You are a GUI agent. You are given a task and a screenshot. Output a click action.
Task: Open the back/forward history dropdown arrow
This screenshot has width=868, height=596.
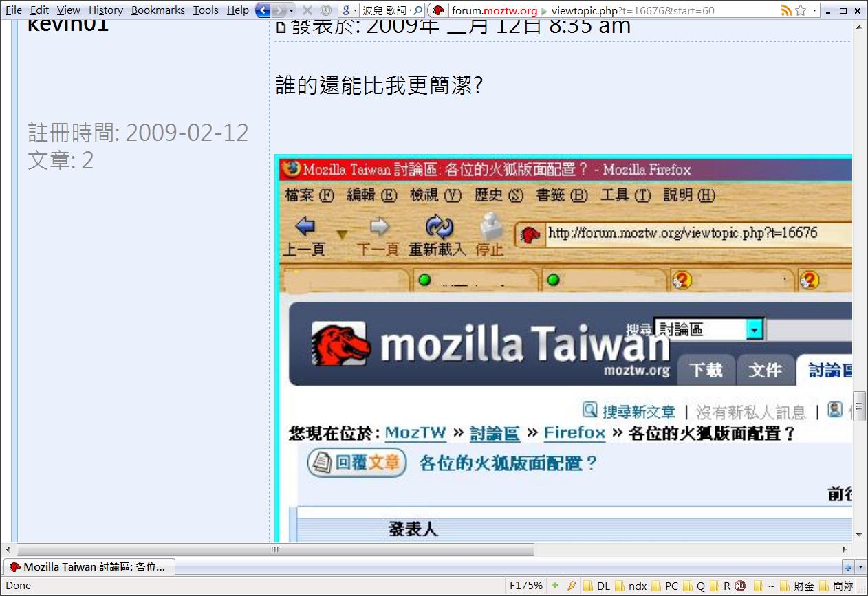point(291,10)
